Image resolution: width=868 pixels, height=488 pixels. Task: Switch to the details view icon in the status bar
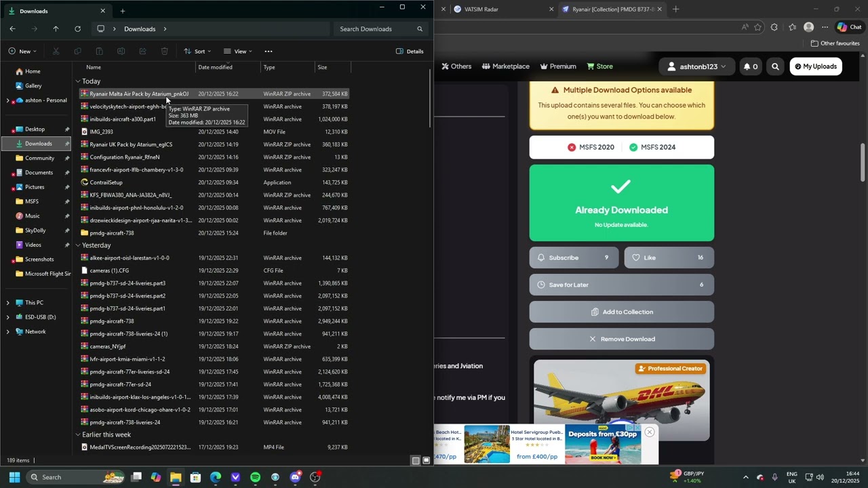416,460
